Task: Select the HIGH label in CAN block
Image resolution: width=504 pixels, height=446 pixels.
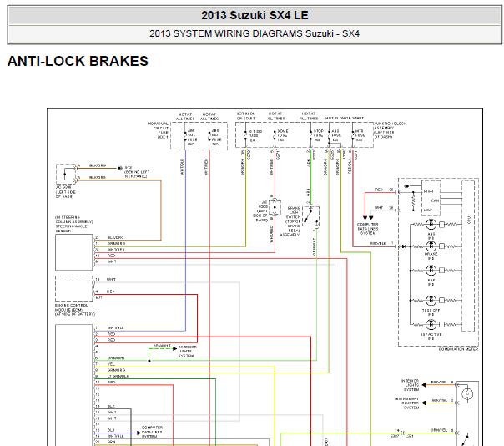Action: tap(428, 191)
